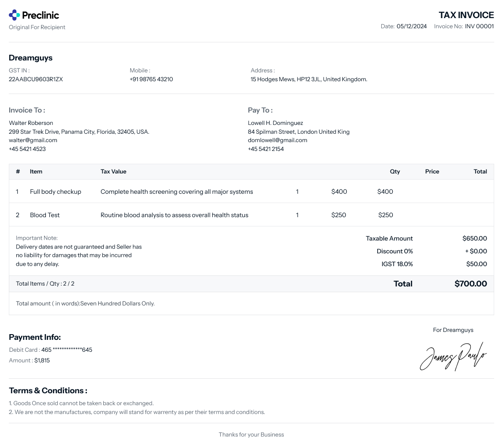The image size is (503, 448).
Task: Click the Terms & Conditions heading
Action: tap(48, 391)
